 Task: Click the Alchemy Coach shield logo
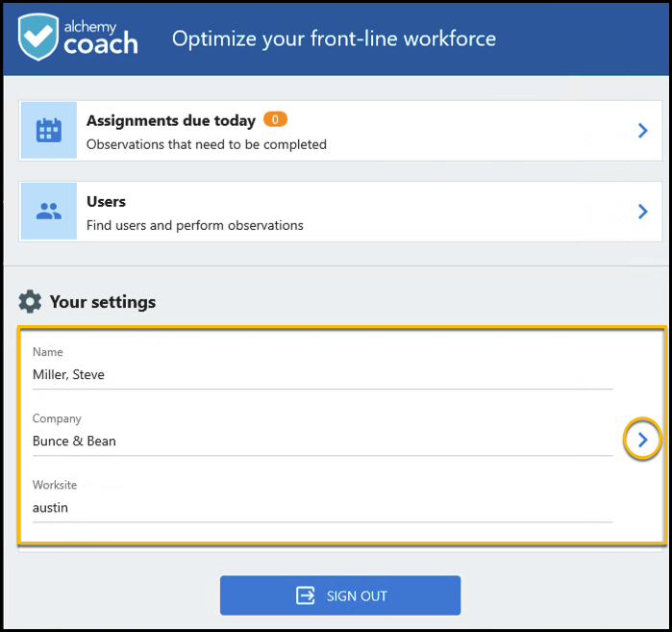(x=38, y=37)
